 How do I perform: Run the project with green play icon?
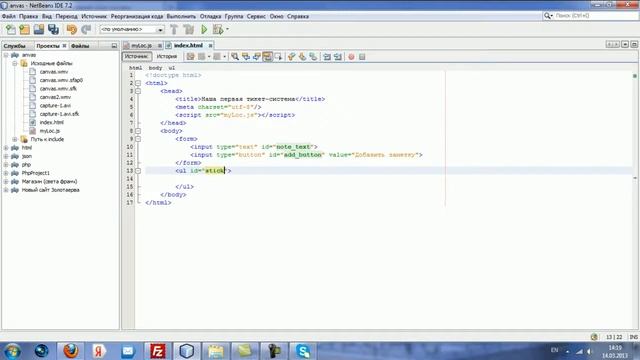[x=204, y=29]
